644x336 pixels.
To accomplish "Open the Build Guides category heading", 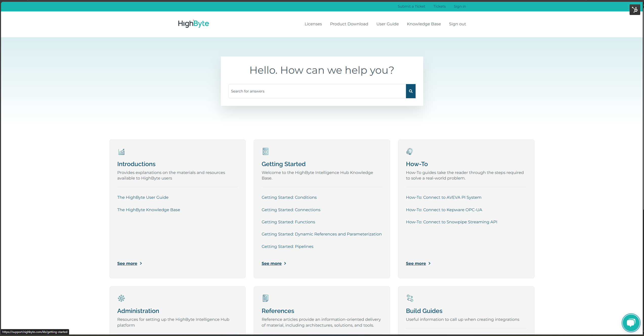I will [424, 311].
